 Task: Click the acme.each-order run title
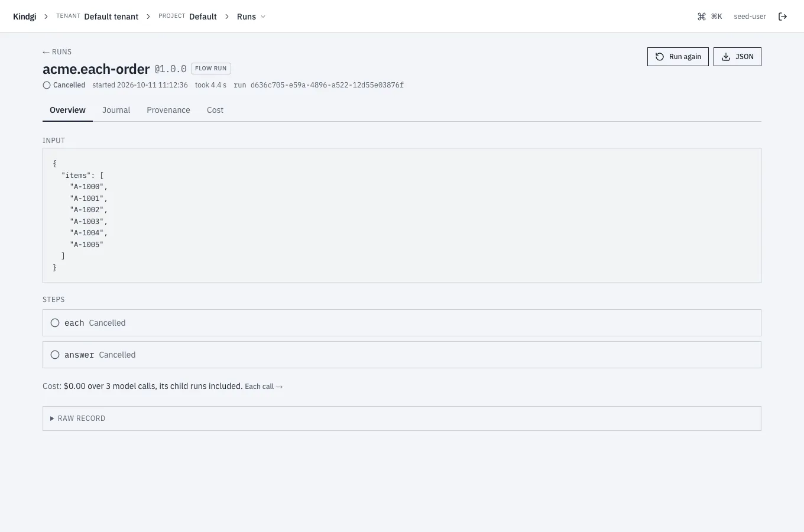tap(96, 69)
